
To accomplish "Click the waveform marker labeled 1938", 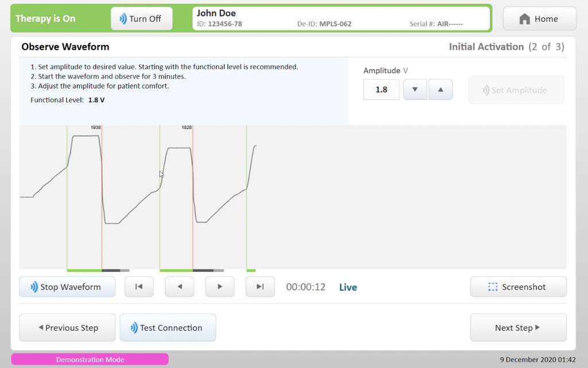I will 96,127.
